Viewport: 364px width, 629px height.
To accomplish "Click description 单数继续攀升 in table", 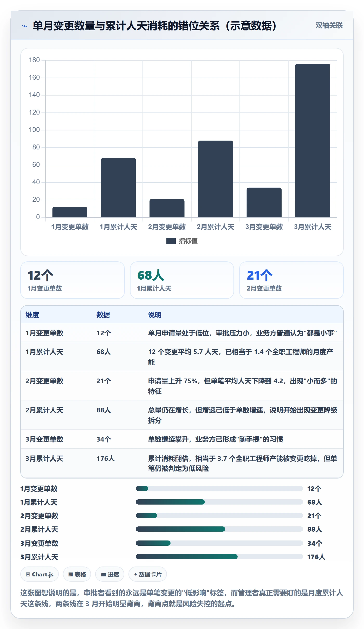I will 216,439.
